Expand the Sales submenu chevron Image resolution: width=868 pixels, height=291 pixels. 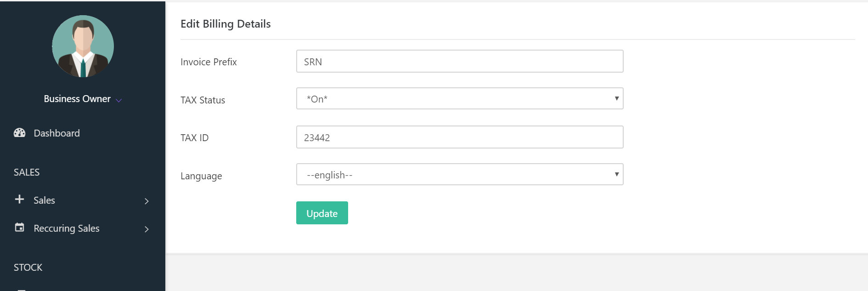click(x=147, y=201)
